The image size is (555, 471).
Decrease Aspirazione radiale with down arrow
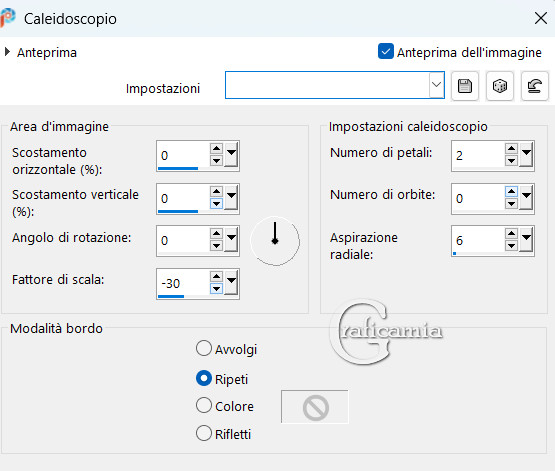coord(511,245)
